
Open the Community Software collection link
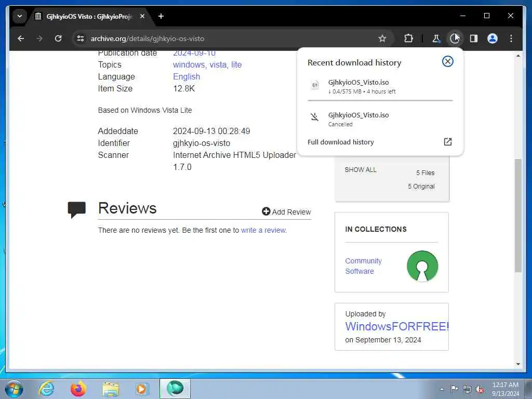coord(363,266)
